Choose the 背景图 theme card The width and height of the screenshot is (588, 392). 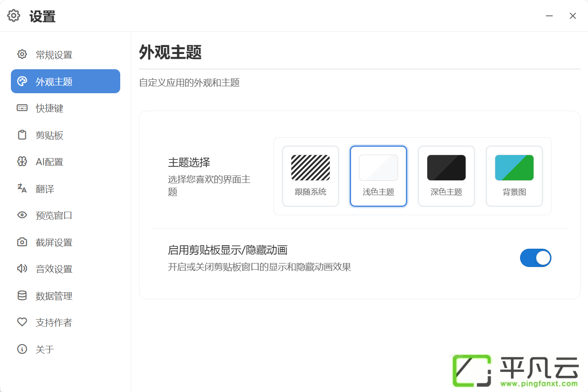point(514,176)
